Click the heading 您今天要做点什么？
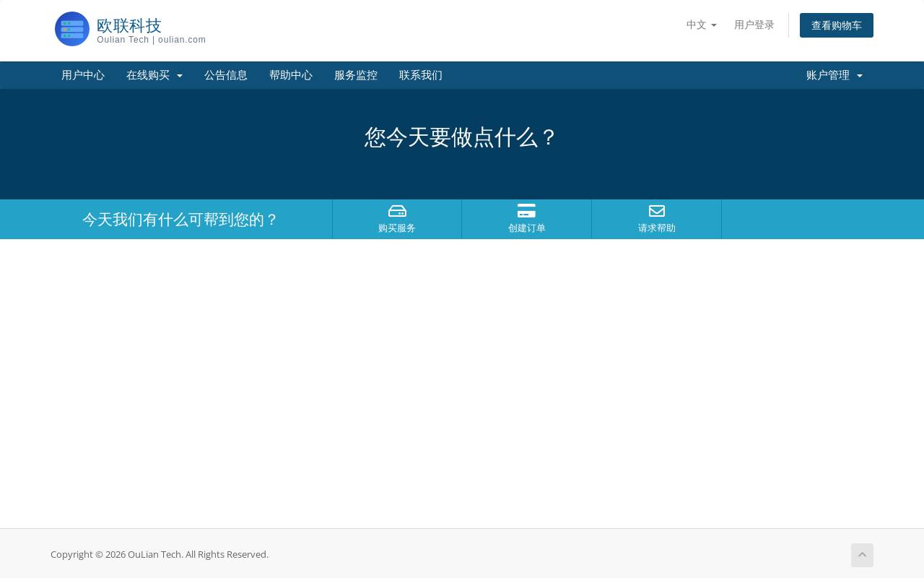Image resolution: width=924 pixels, height=578 pixels. [x=462, y=137]
